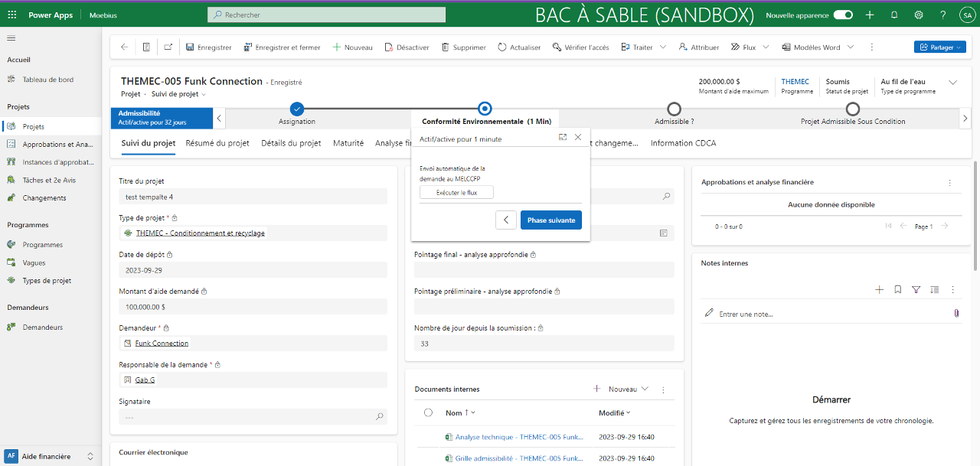Click the Enregistrer save button

[208, 47]
